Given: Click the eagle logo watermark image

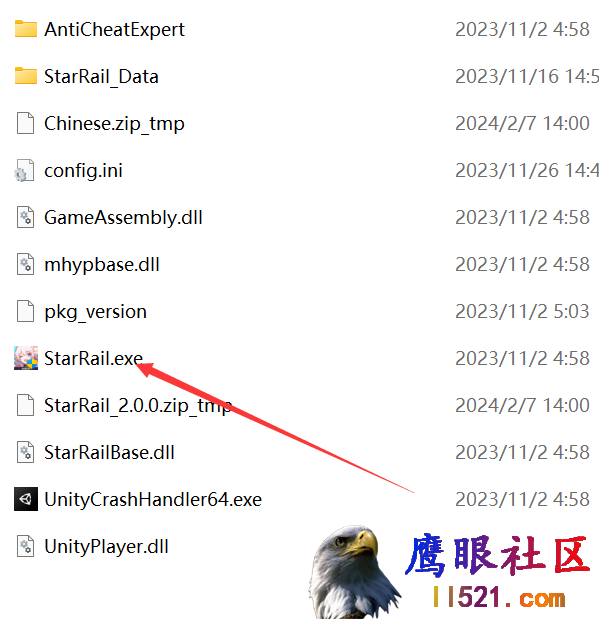Looking at the screenshot, I should click(x=354, y=572).
